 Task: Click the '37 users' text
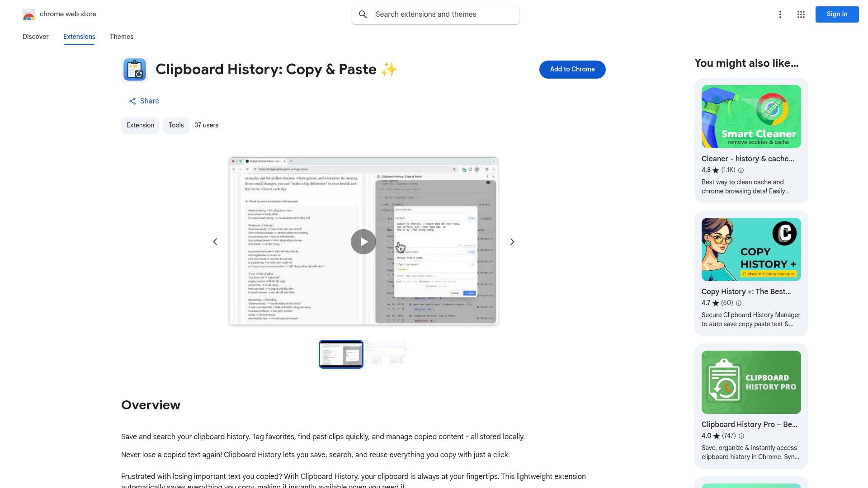tap(206, 126)
